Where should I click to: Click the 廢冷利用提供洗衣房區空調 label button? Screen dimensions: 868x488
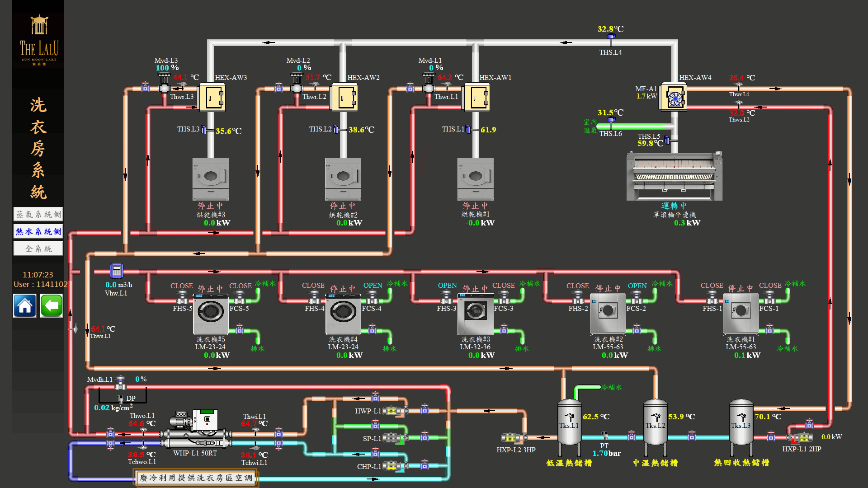tap(196, 478)
